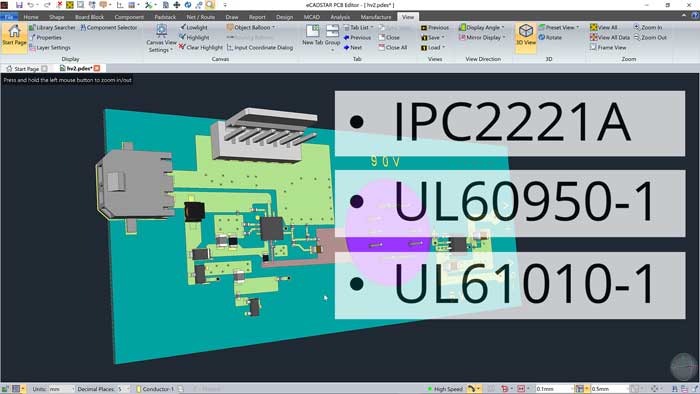Click the Clear Highlight tool
This screenshot has width=700, height=394.
pyautogui.click(x=200, y=47)
